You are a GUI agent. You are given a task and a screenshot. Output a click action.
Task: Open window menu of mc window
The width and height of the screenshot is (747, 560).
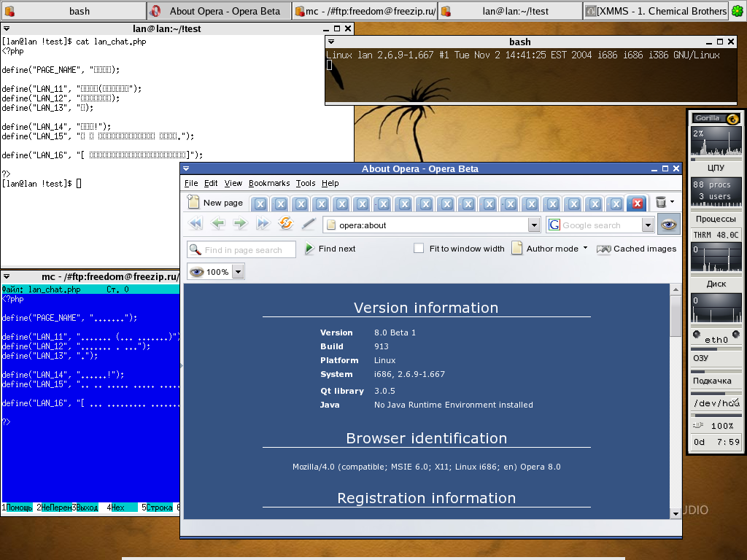7,276
